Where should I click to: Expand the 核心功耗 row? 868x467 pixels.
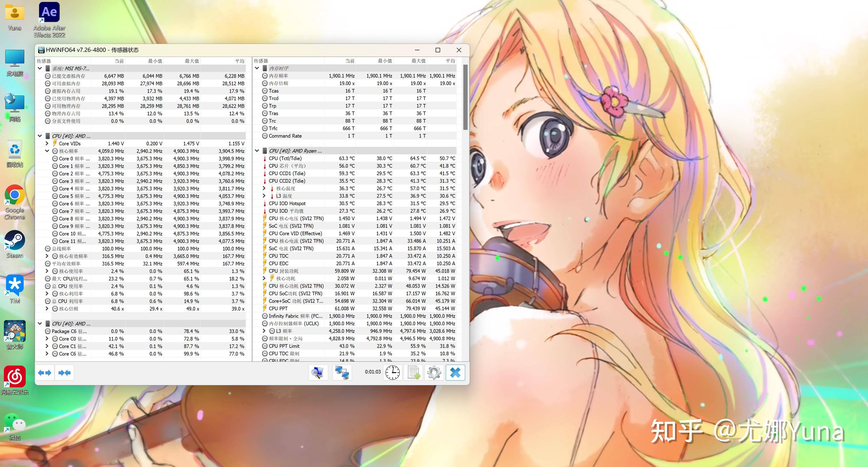pos(264,278)
